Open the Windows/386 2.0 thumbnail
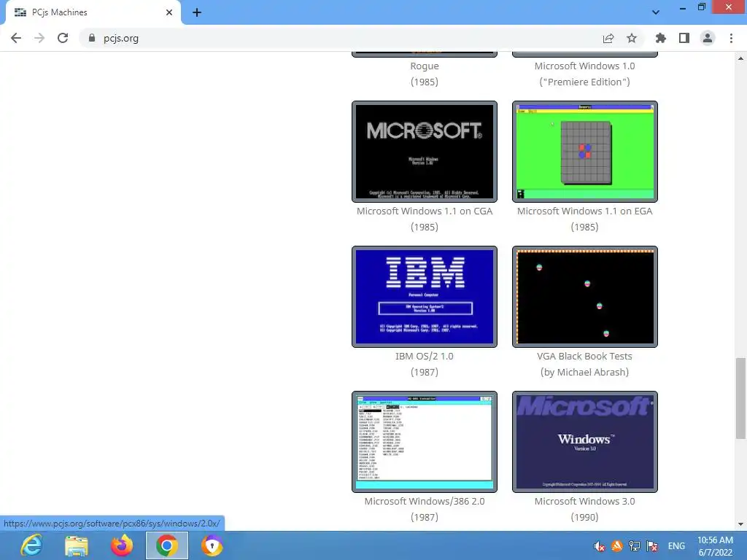The height and width of the screenshot is (560, 747). (425, 442)
